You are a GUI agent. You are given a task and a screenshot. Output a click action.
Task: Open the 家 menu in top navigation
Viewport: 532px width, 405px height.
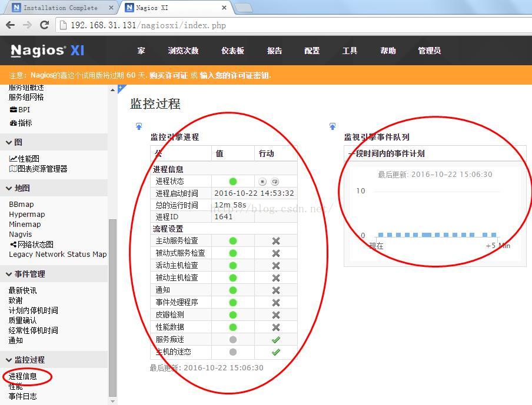141,51
